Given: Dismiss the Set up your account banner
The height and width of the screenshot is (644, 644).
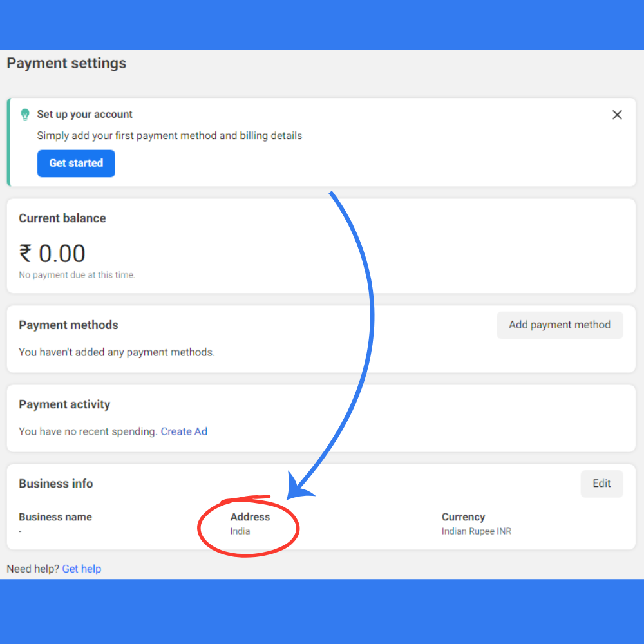Looking at the screenshot, I should coord(617,115).
